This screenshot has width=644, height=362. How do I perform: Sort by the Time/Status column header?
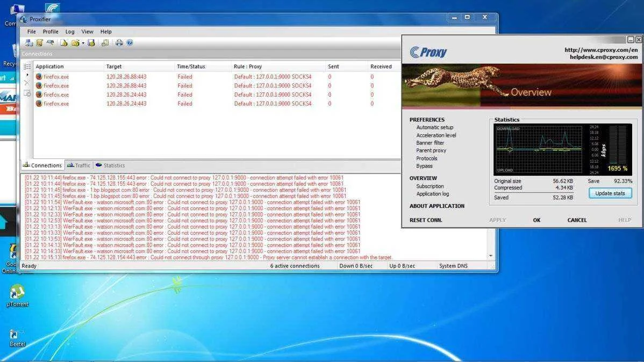203,67
